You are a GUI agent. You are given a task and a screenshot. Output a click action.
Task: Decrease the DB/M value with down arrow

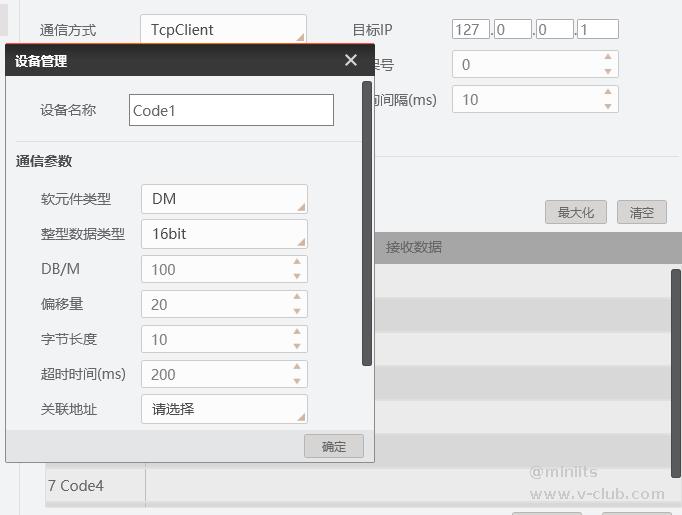(297, 276)
